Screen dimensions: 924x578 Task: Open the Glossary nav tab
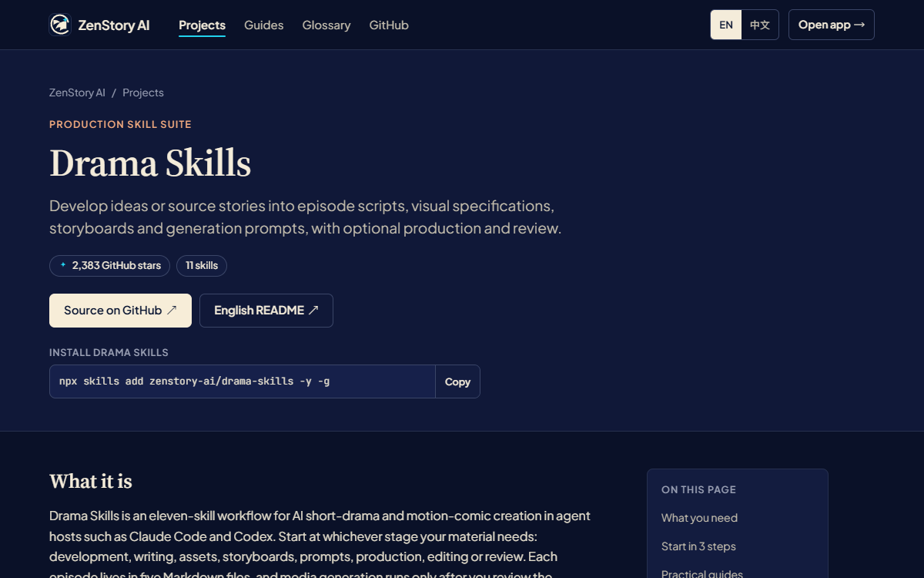point(326,25)
